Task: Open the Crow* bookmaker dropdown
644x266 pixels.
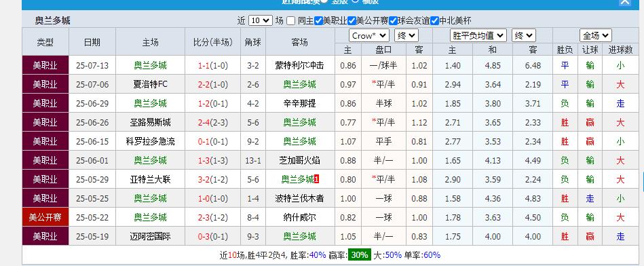Action: [x=369, y=36]
